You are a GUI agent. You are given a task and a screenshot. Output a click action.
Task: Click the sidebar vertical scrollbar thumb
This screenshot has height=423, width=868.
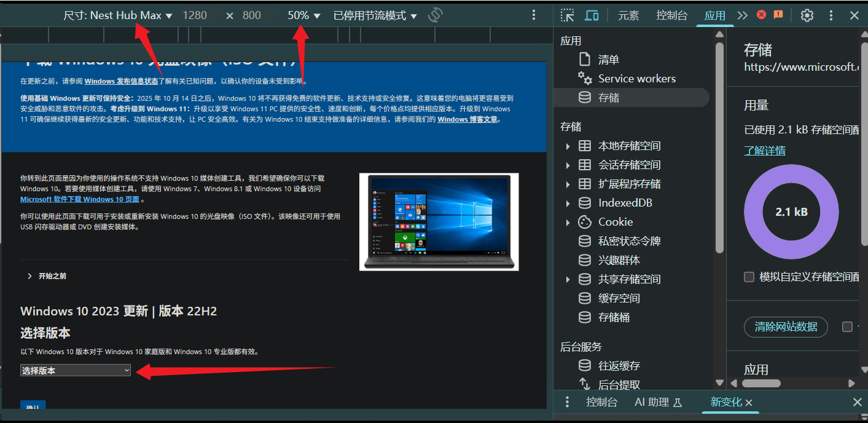click(x=719, y=148)
